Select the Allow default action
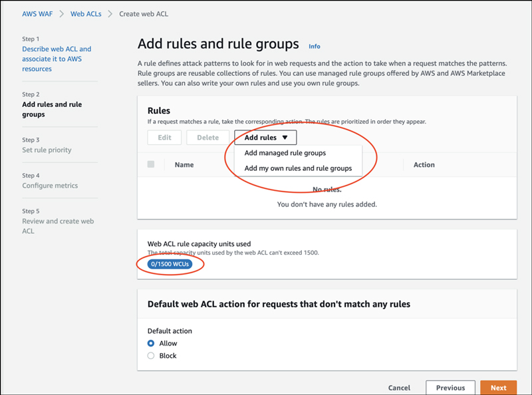Viewport: 532px width, 395px height. 151,343
